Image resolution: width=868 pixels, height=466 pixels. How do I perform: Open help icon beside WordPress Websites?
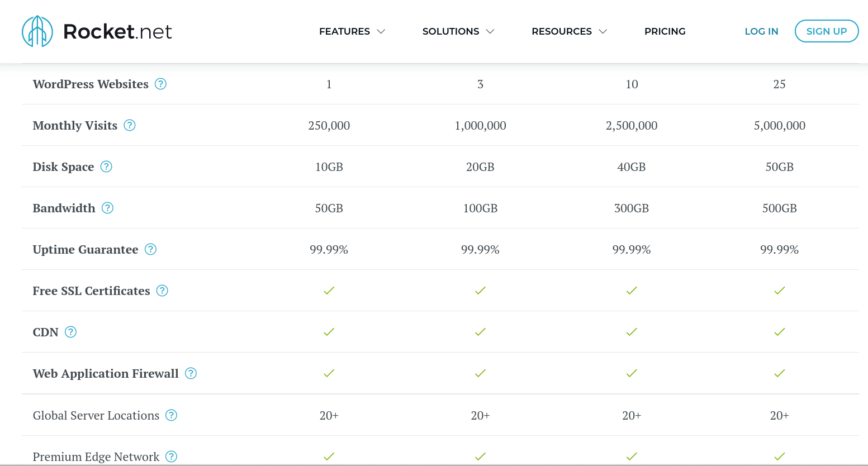pyautogui.click(x=160, y=84)
